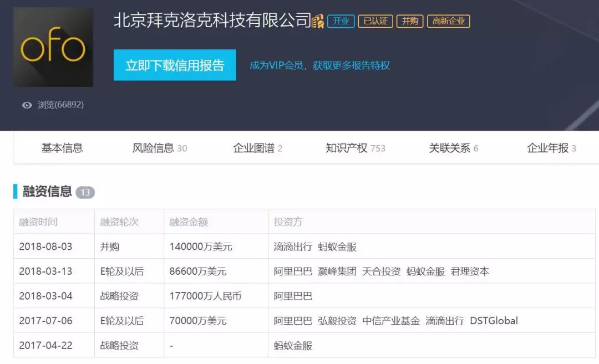The image size is (599, 364).
Task: Click the date 2017-07-06
Action: tap(45, 320)
